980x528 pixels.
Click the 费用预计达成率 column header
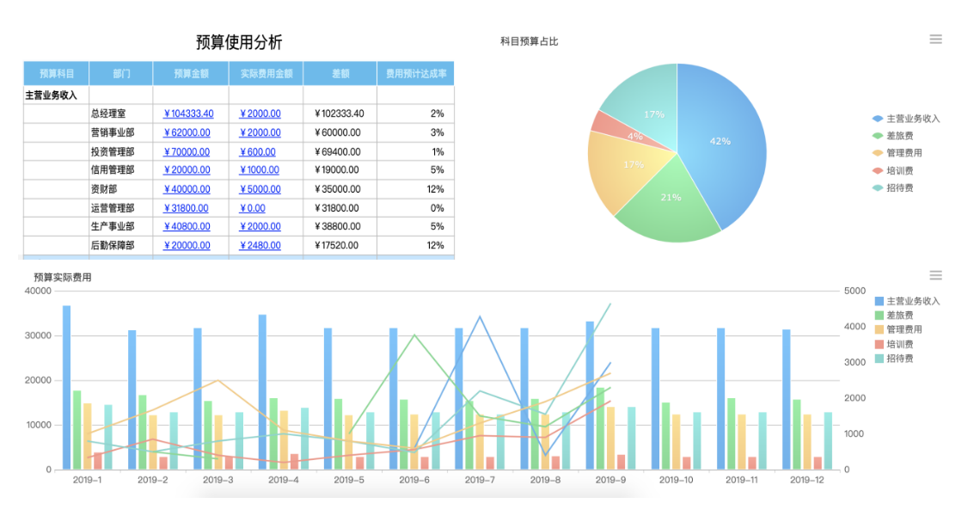coord(415,74)
